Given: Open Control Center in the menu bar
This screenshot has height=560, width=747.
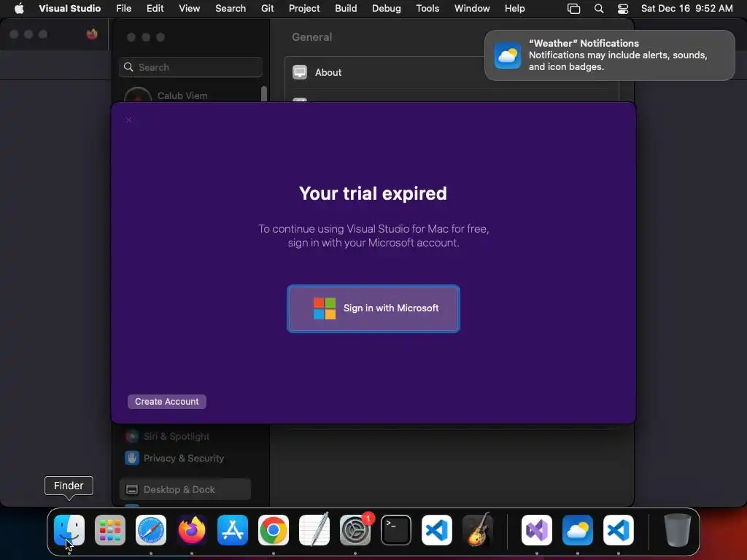Looking at the screenshot, I should tap(623, 8).
